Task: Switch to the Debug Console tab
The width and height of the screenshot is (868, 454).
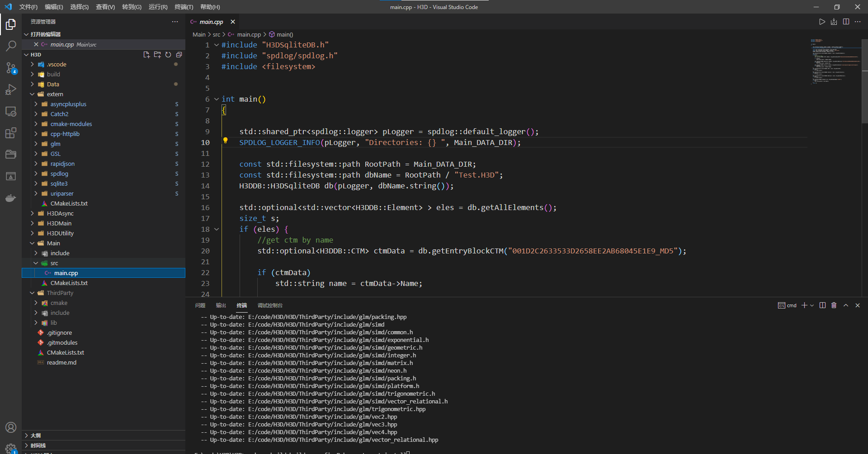Action: pyautogui.click(x=270, y=305)
